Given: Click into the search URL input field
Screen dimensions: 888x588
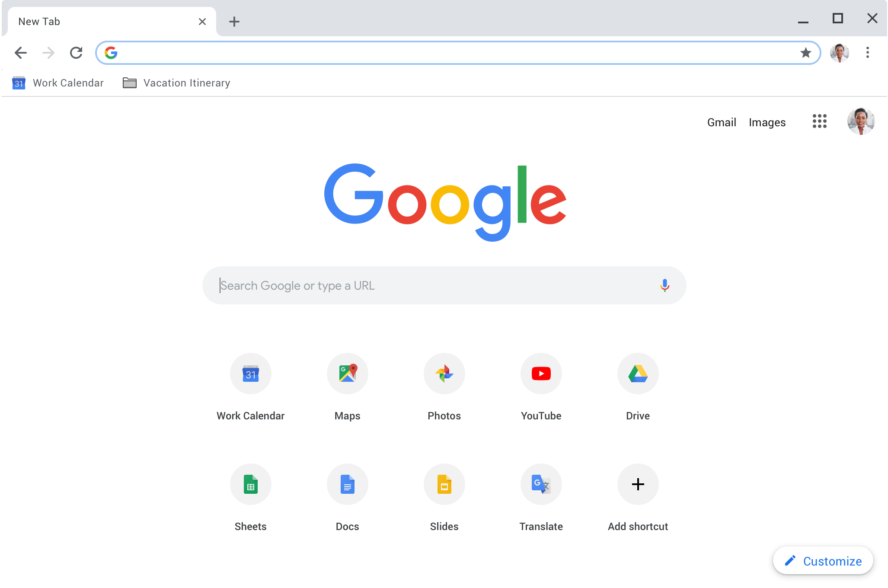Looking at the screenshot, I should (457, 52).
